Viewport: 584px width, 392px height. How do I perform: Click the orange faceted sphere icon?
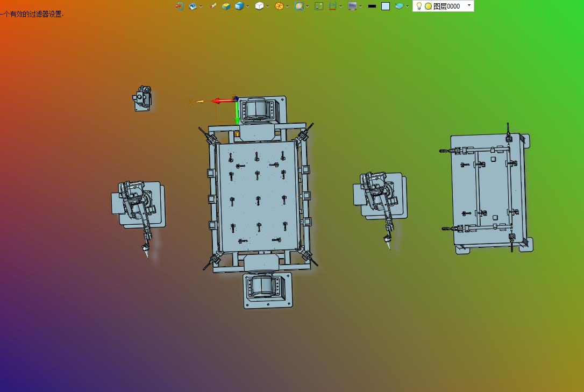coord(279,6)
